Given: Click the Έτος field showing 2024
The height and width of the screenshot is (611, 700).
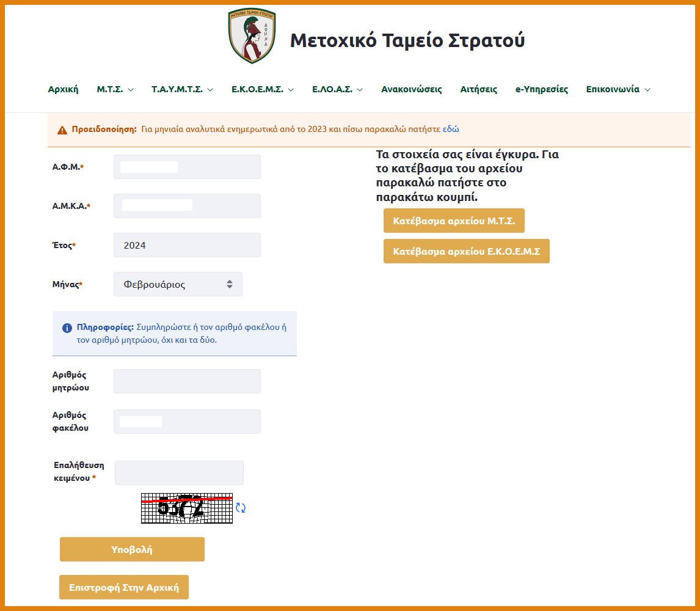Looking at the screenshot, I should pos(187,245).
